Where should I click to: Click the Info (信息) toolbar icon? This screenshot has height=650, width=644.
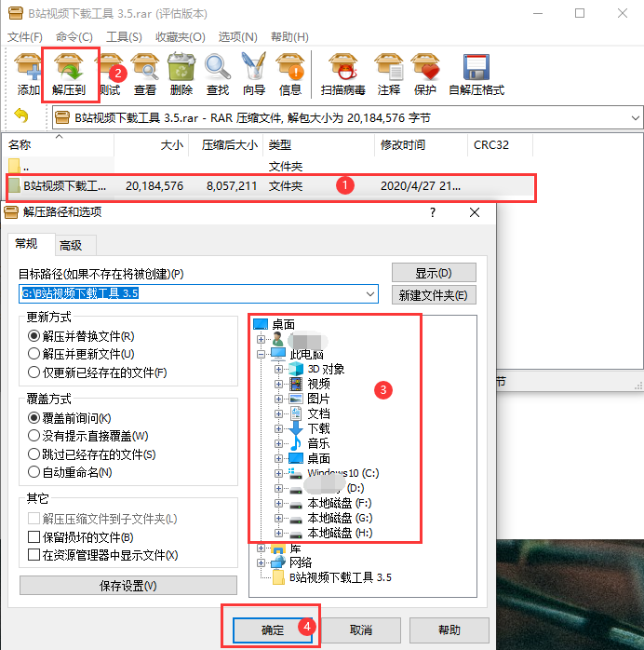point(290,67)
